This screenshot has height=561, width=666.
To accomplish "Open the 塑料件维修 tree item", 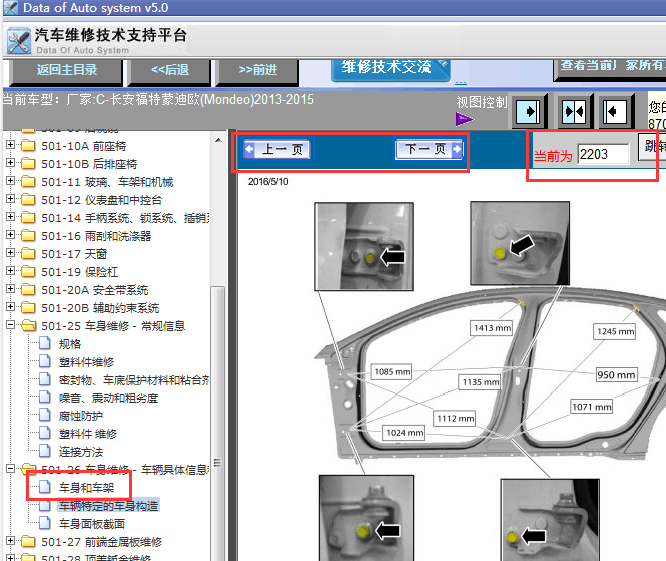I will 87,362.
